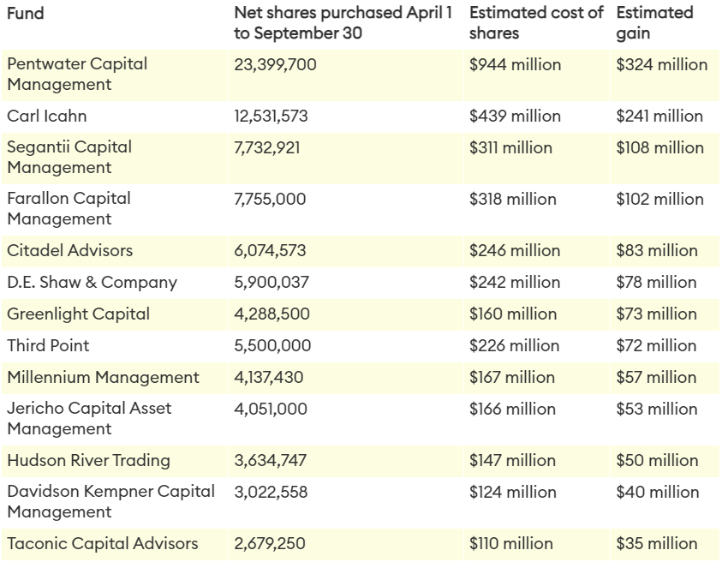Image resolution: width=728 pixels, height=568 pixels.
Task: Select Taconic's $35 million estimated gain
Action: tap(657, 544)
